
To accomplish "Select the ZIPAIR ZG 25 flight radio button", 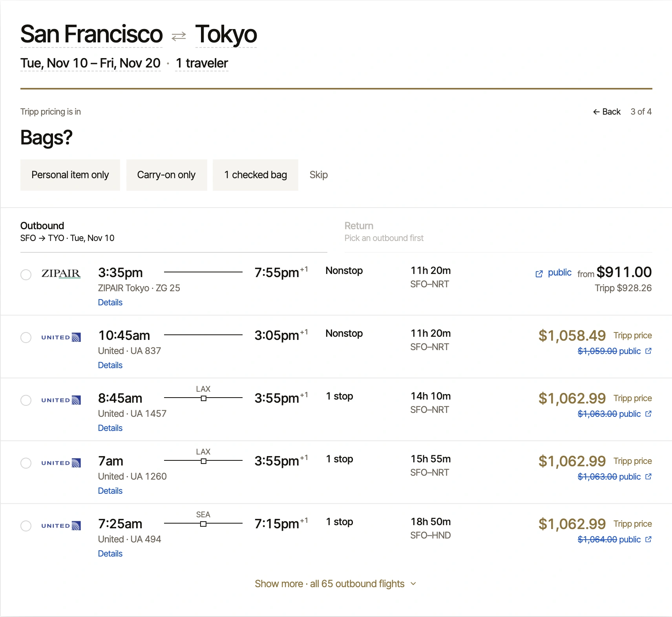I will click(26, 275).
